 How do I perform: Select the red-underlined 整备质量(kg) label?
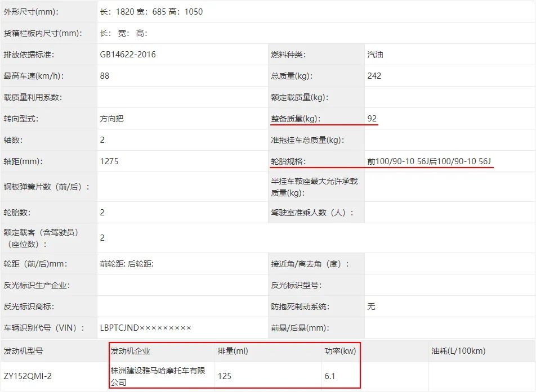tap(293, 119)
